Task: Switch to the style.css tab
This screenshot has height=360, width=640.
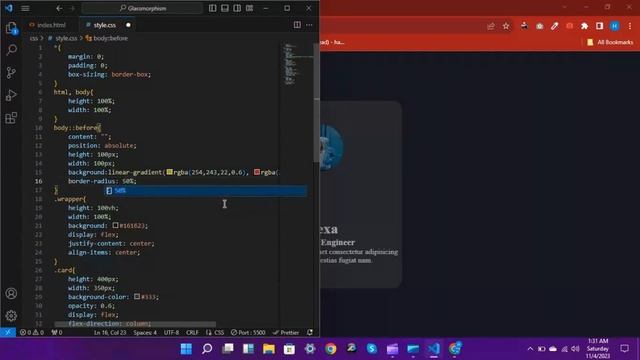Action: [104, 25]
